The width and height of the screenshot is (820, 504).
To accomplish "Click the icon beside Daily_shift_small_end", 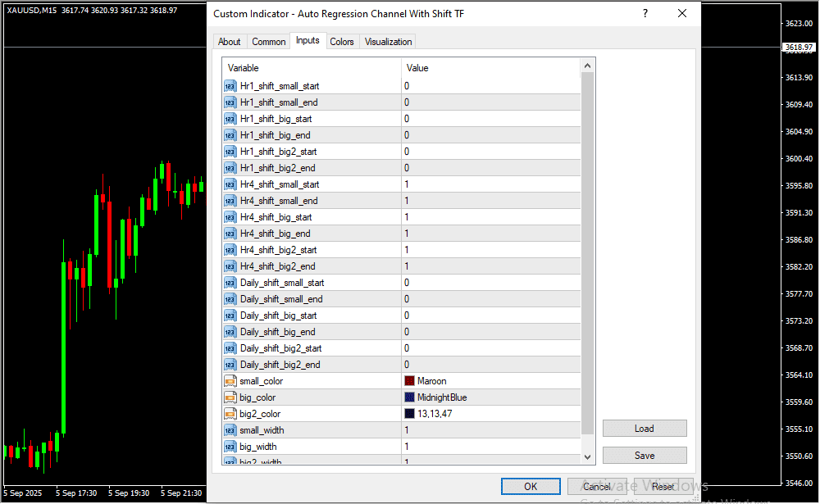I will click(x=230, y=299).
